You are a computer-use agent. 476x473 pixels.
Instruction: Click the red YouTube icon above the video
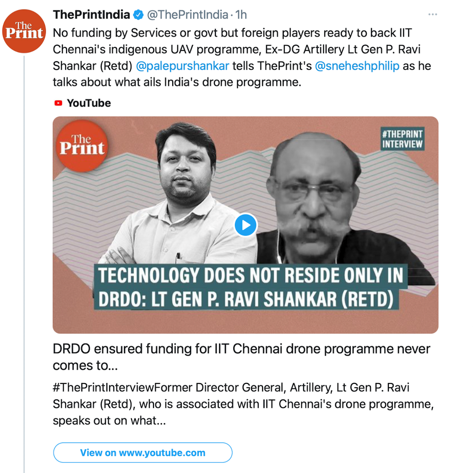[58, 103]
